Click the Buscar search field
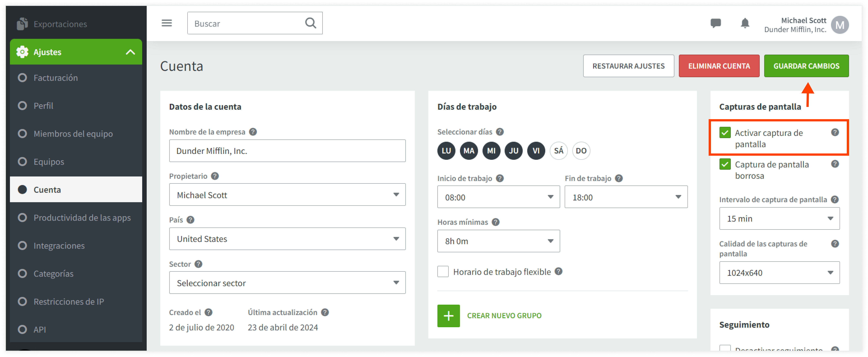Image resolution: width=868 pixels, height=357 pixels. coord(255,23)
